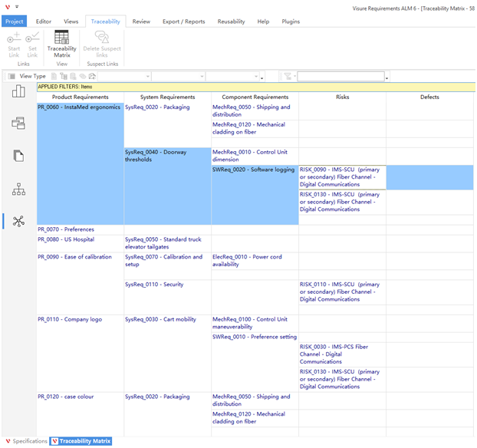Click PR_0070 - Preferences requirement link

(x=66, y=229)
